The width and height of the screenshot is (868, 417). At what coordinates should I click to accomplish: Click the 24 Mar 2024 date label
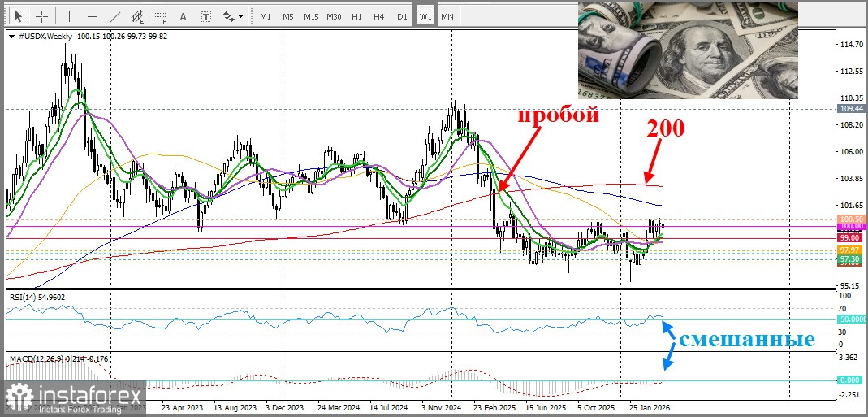[x=339, y=406]
